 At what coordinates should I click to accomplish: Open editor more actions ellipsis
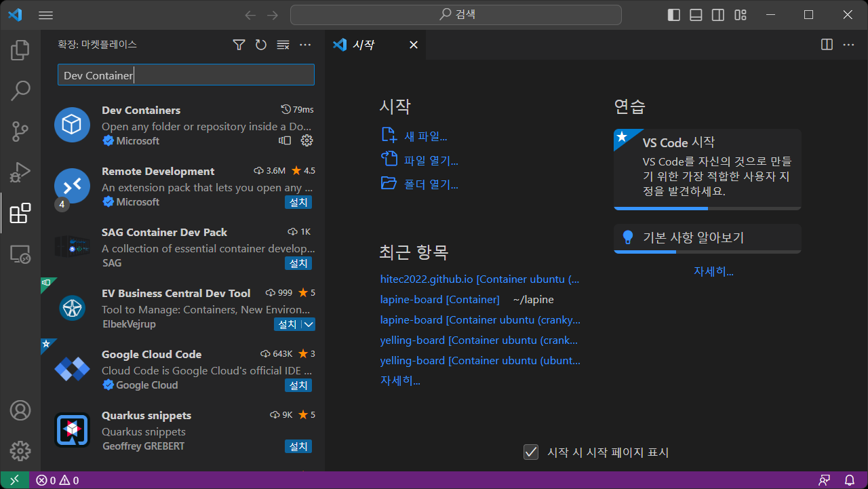pos(849,45)
